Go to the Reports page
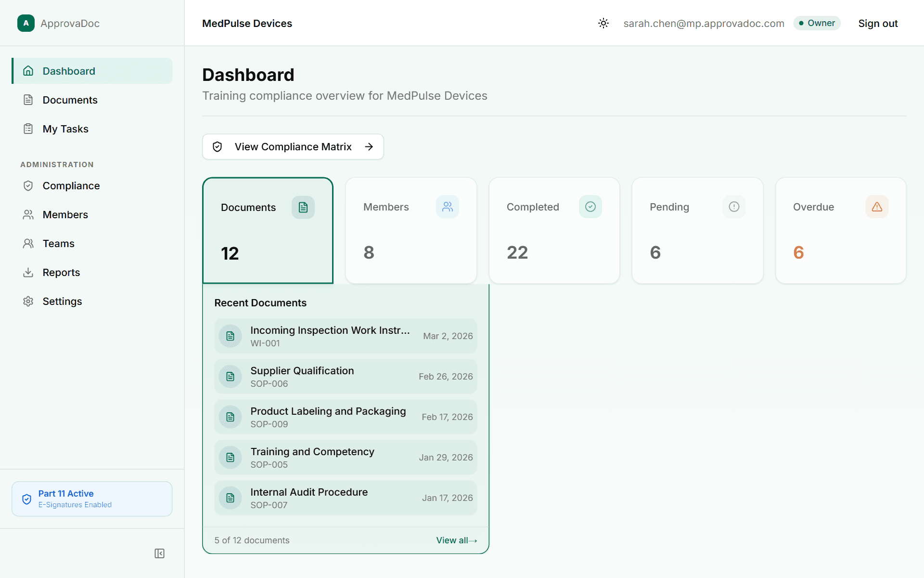 pyautogui.click(x=61, y=272)
